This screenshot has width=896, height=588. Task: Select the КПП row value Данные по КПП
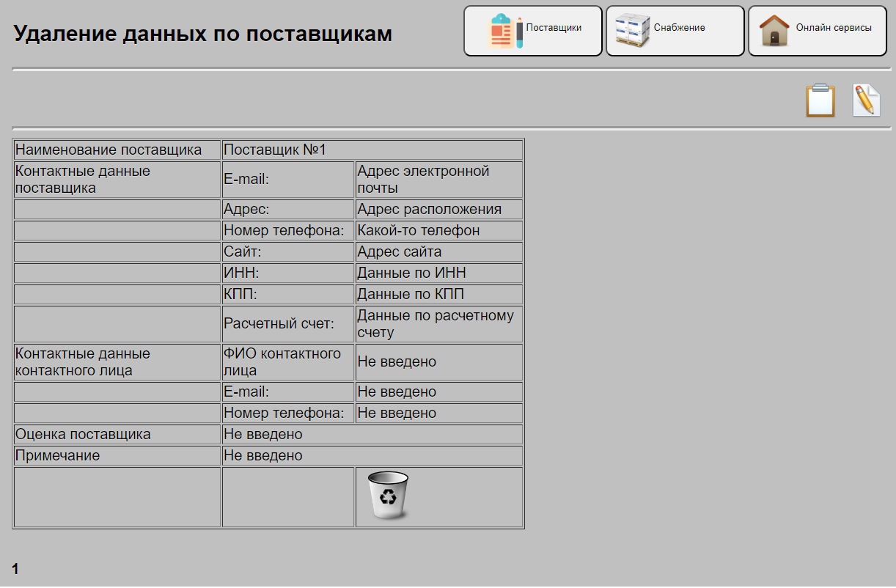point(438,293)
